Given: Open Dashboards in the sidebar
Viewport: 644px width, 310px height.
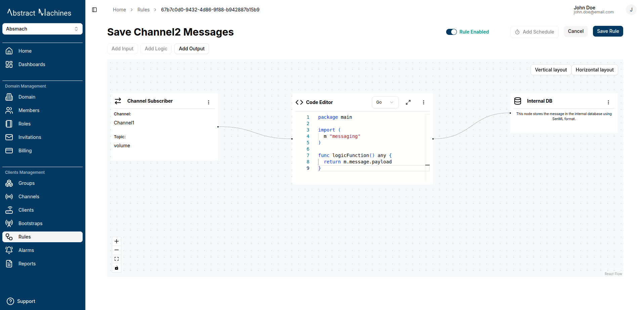Looking at the screenshot, I should (x=42, y=64).
